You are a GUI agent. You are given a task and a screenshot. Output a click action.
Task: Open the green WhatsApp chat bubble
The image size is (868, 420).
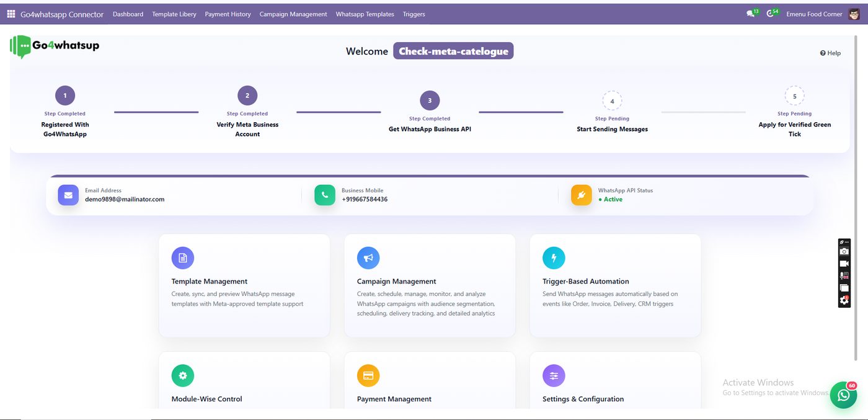click(843, 395)
